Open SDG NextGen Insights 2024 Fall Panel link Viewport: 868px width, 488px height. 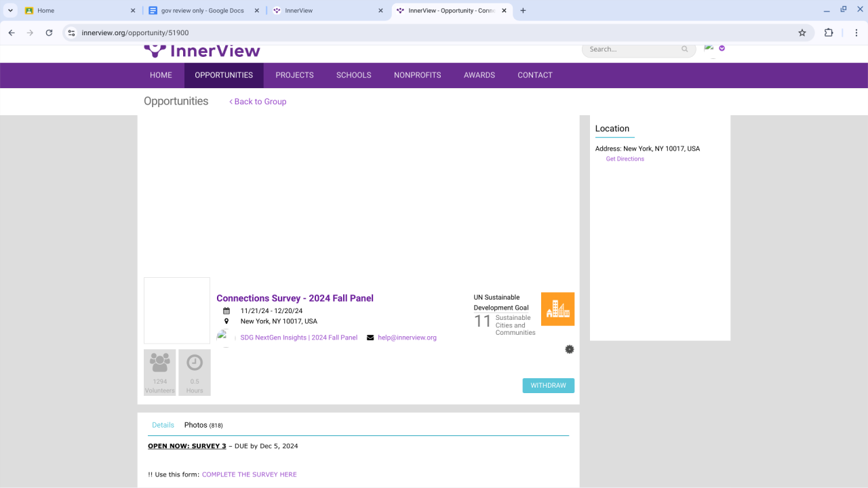(x=299, y=338)
